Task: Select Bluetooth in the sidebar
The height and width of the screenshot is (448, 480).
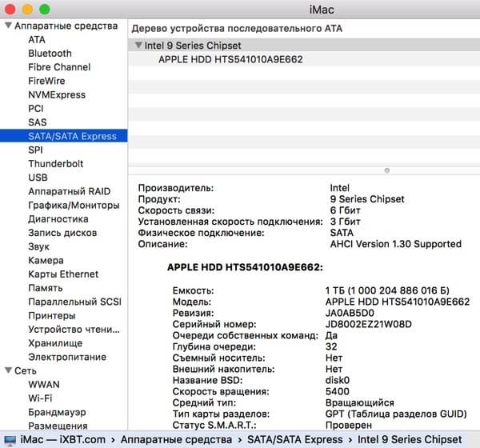Action: (50, 54)
